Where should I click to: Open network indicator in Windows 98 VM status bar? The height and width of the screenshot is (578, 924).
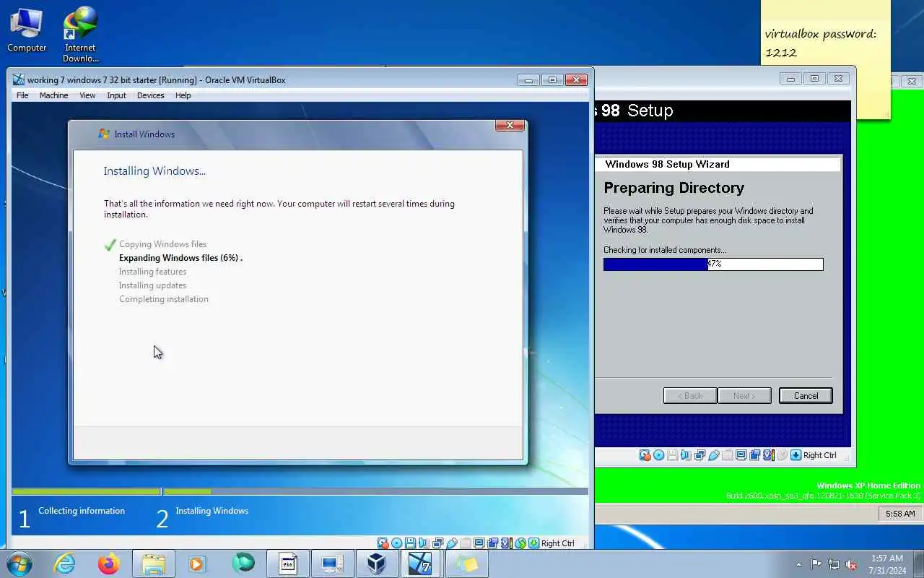click(x=699, y=455)
